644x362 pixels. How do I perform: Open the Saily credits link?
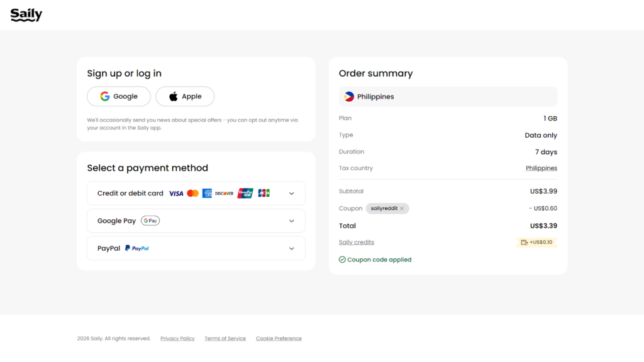[x=356, y=243]
